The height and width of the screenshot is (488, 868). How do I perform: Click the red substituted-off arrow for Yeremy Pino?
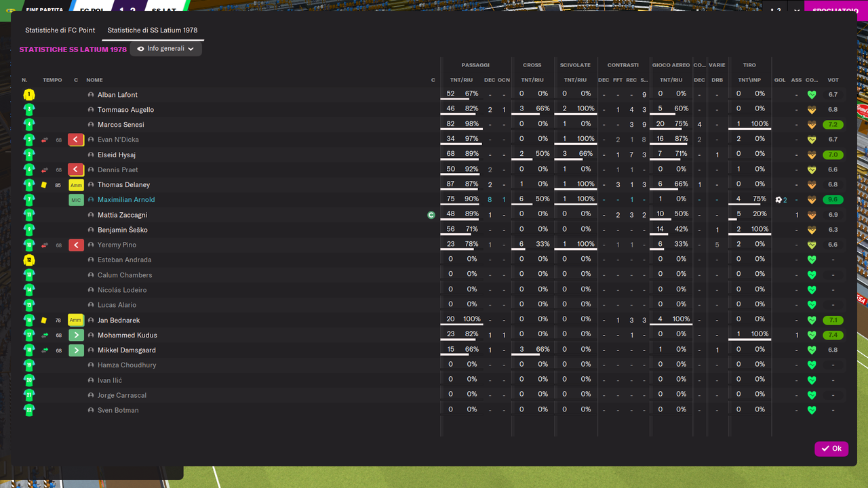[x=76, y=245]
